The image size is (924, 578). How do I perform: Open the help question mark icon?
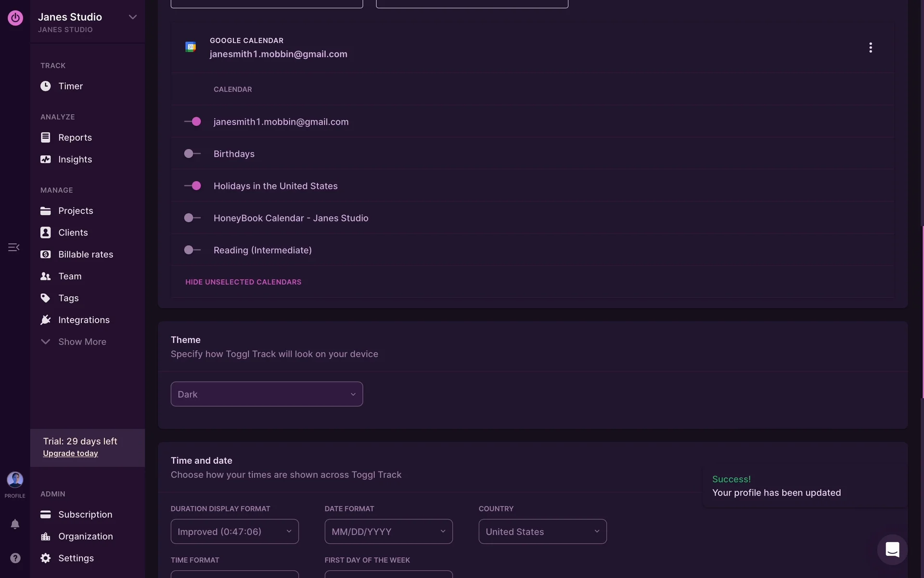point(15,558)
